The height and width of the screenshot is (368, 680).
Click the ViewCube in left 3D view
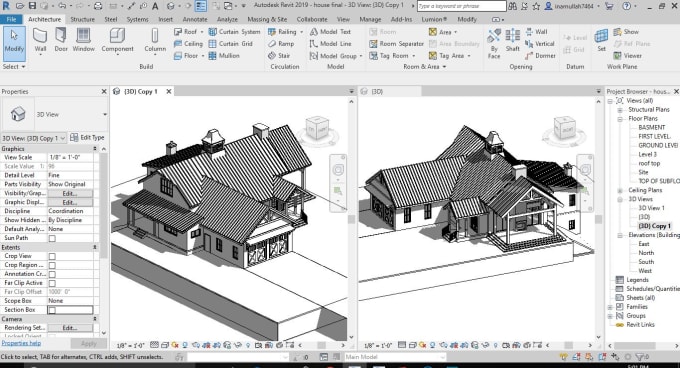coord(317,128)
